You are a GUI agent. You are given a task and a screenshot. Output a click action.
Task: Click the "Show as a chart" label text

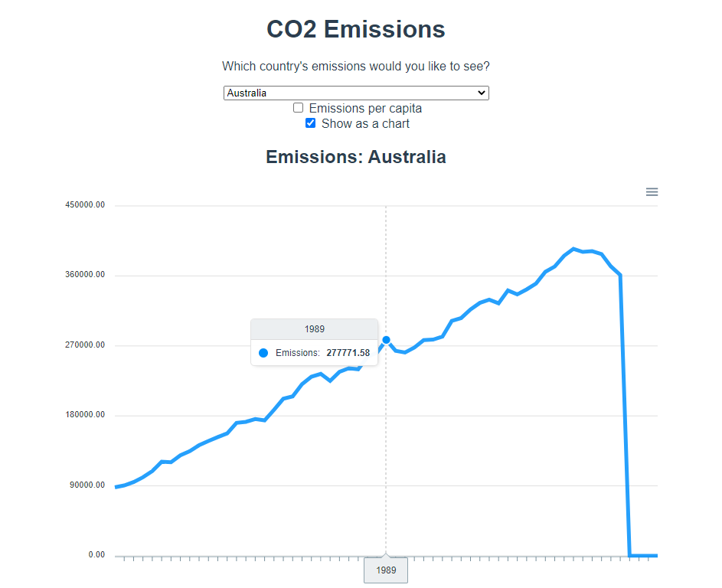click(x=365, y=124)
